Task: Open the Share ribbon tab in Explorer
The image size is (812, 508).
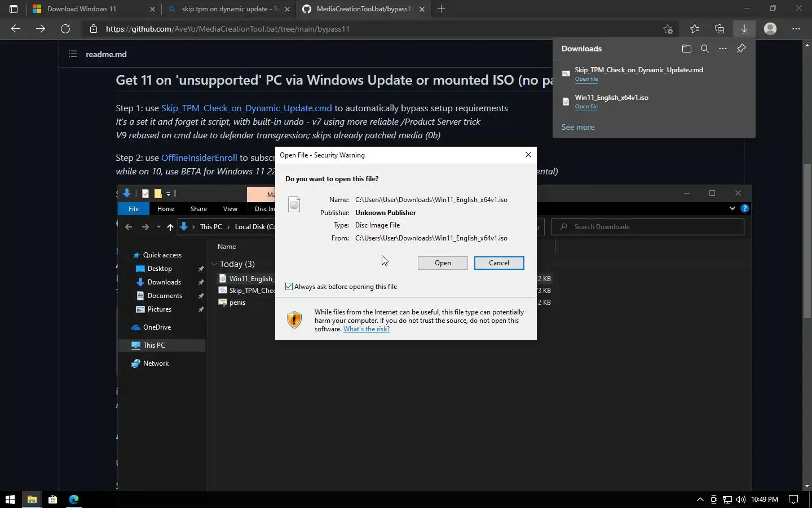Action: [x=198, y=209]
